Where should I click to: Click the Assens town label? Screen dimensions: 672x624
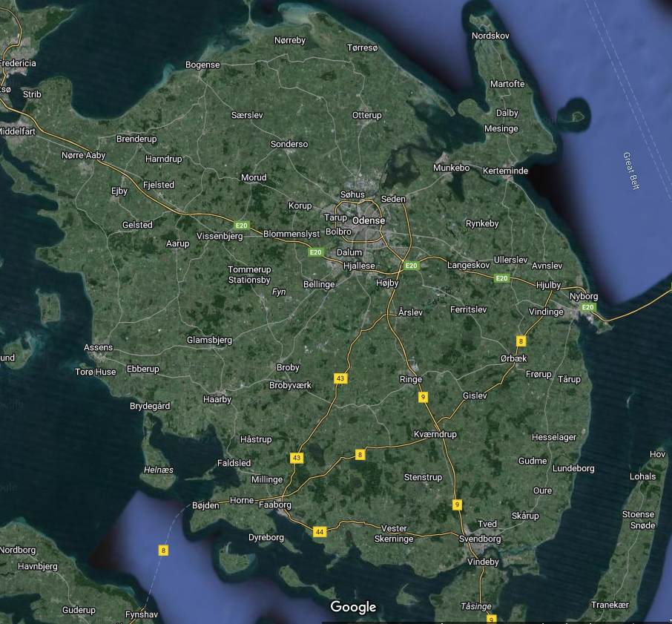[x=99, y=347]
